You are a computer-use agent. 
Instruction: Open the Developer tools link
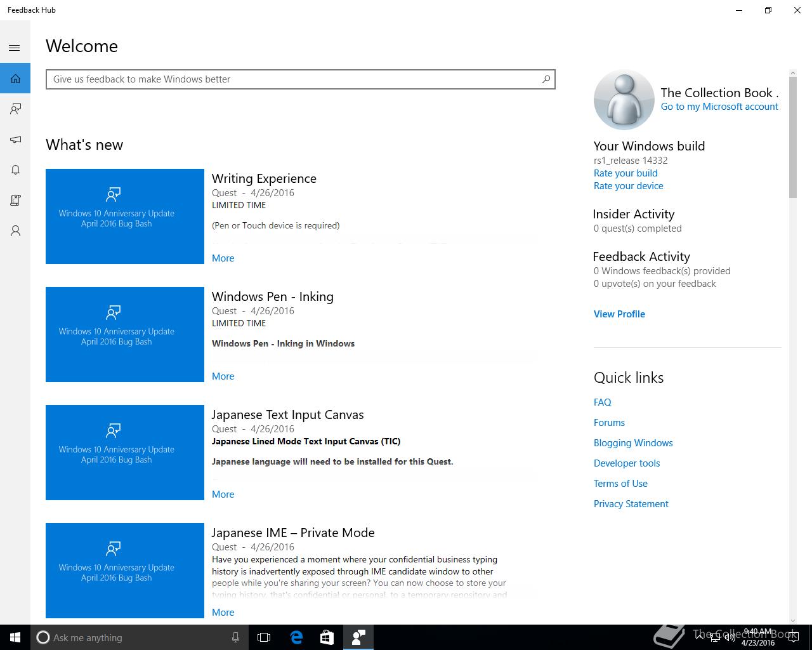coord(627,463)
